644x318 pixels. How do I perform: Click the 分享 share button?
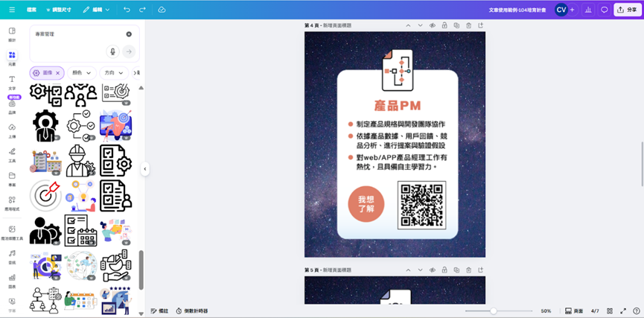626,10
